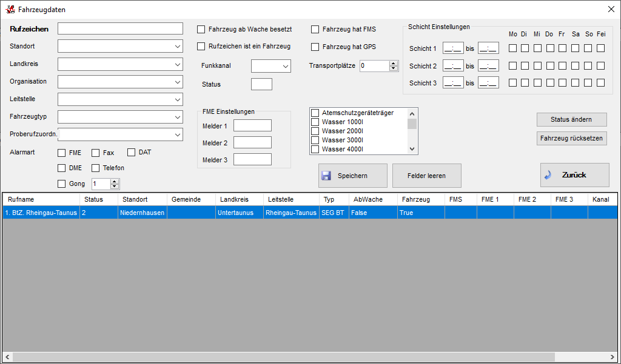Enable the Fahrzeug hat FMS checkbox

coord(315,29)
